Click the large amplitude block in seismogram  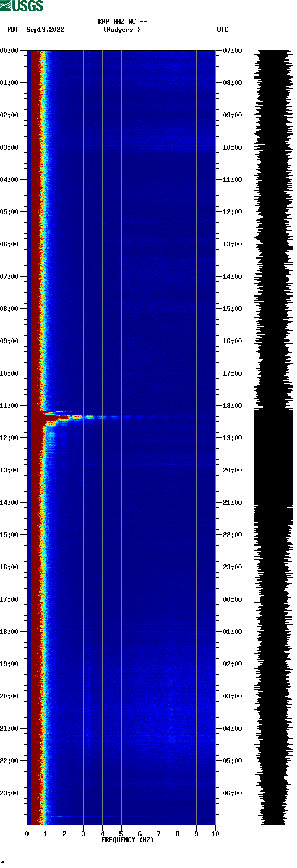click(x=273, y=458)
